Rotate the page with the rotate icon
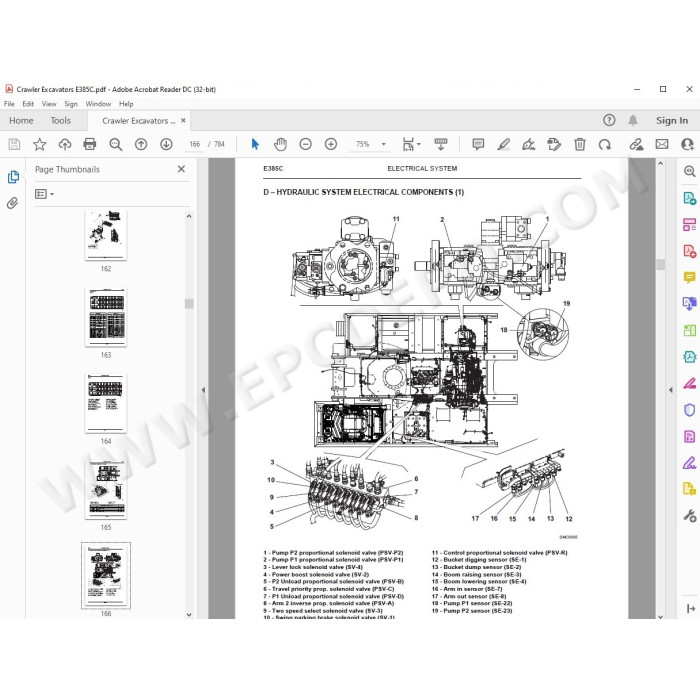The height and width of the screenshot is (700, 700). (x=605, y=144)
